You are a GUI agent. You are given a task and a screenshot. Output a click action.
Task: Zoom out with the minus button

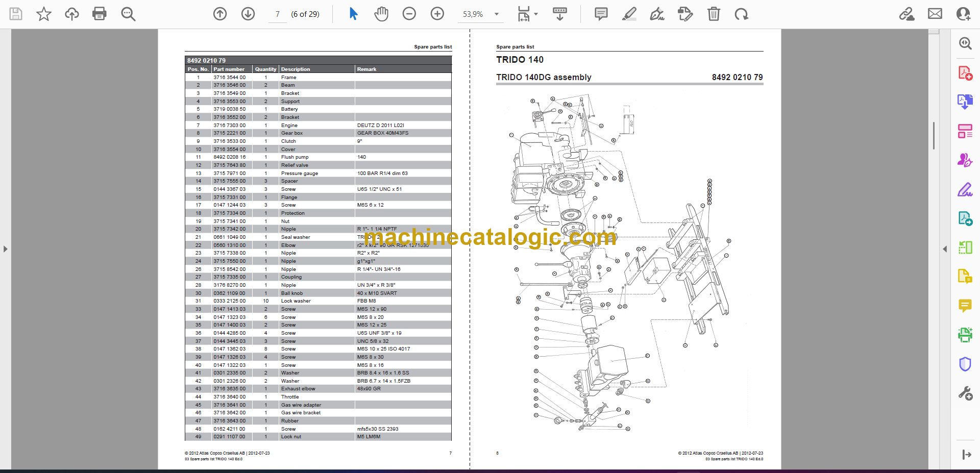click(409, 14)
